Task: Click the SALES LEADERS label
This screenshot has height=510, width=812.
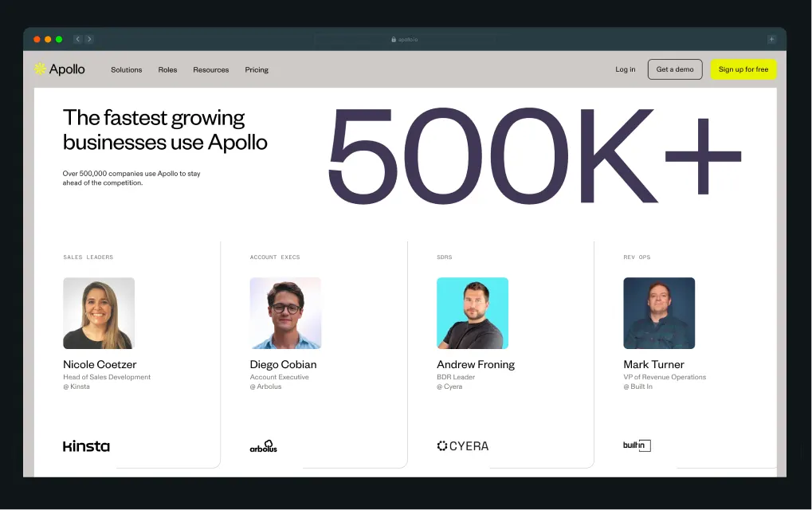Action: point(88,257)
